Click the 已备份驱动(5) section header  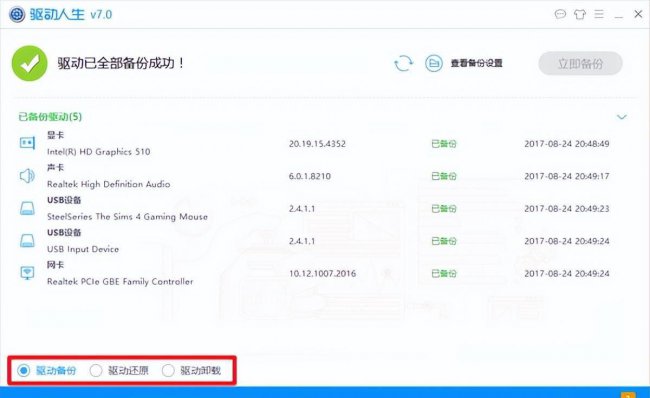point(50,117)
